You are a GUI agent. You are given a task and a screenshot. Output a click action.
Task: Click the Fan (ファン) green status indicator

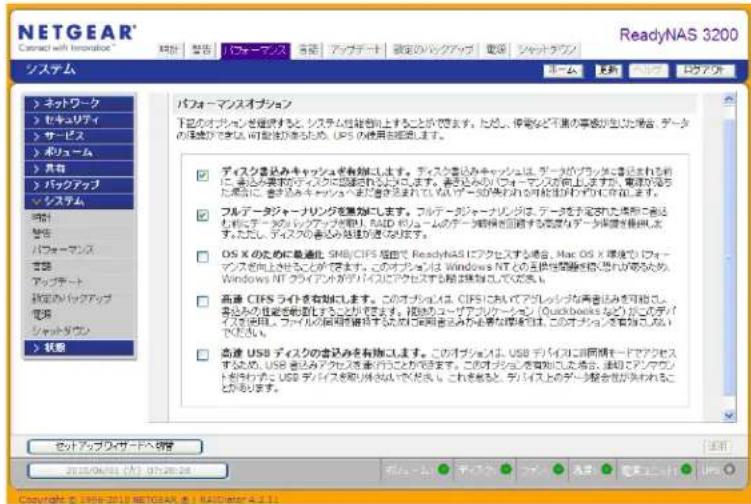pyautogui.click(x=558, y=469)
